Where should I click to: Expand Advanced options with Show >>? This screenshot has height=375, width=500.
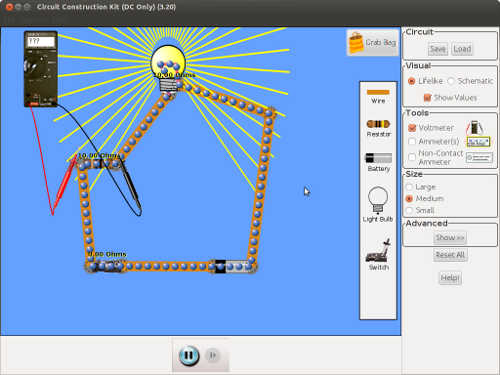pos(450,238)
